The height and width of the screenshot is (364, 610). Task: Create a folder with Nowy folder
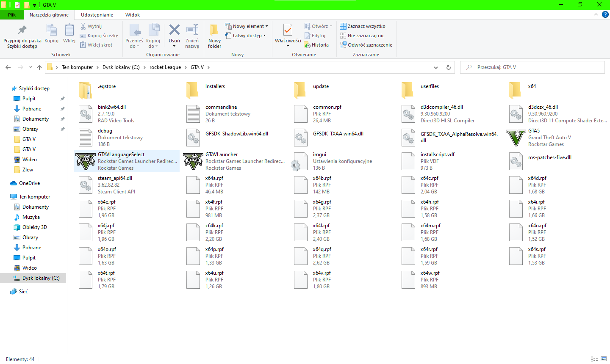point(214,36)
